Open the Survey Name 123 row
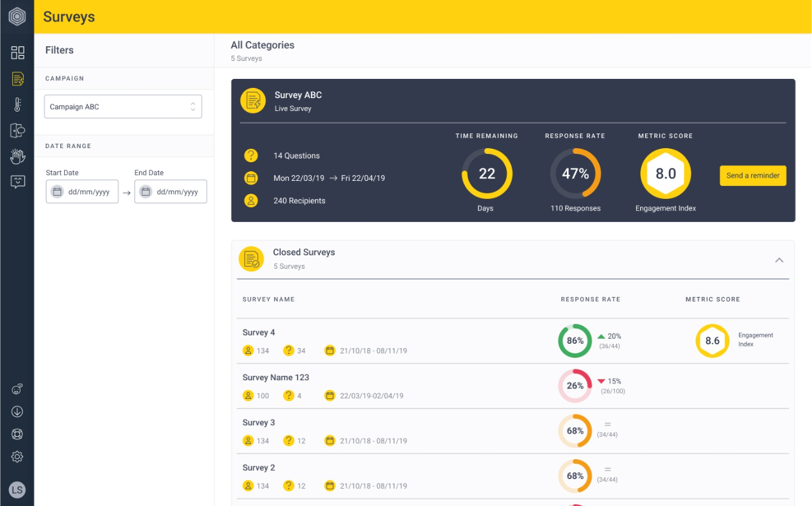Screen dimensions: 812x506 [x=512, y=386]
